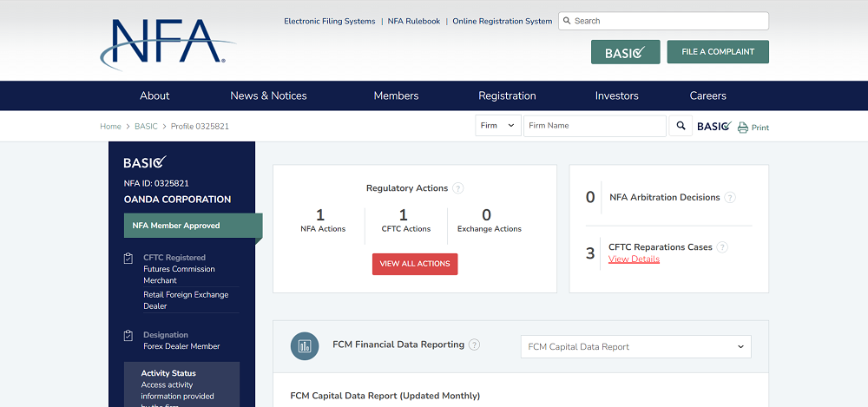
Task: Open the Registration menu
Action: (x=507, y=95)
